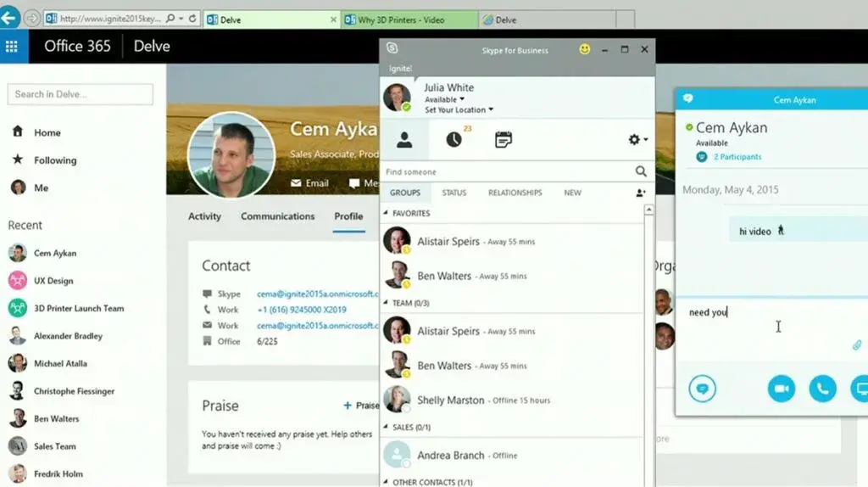868x487 pixels.
Task: Switch to the Communications tab
Action: click(x=277, y=216)
